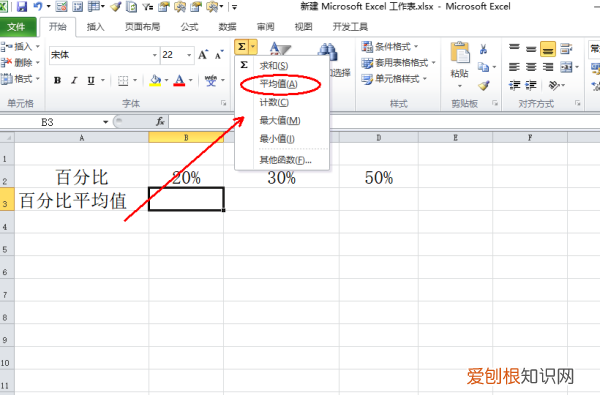Toggle Align Text Right

(548, 67)
